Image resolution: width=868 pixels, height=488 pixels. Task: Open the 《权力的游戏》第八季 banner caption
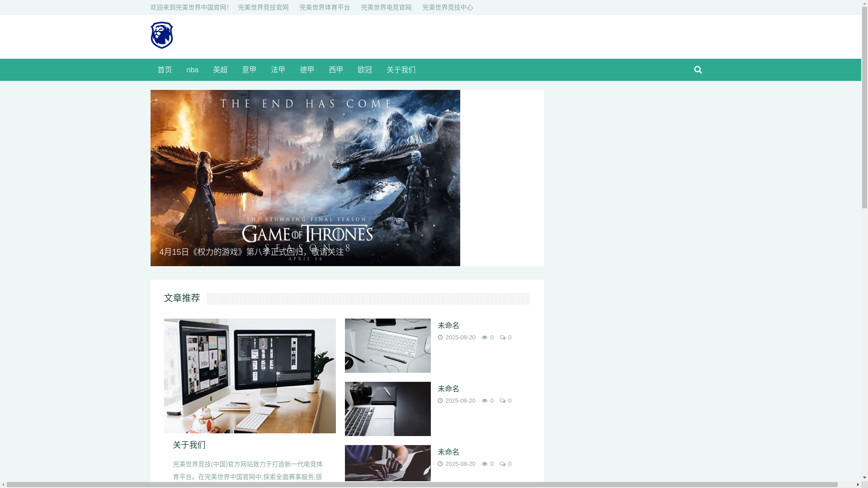pos(251,252)
